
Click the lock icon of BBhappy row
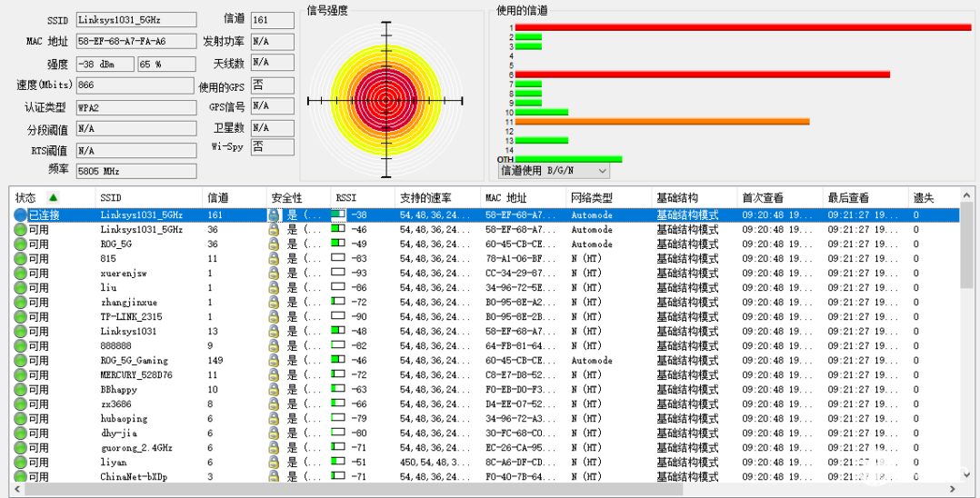click(x=274, y=389)
